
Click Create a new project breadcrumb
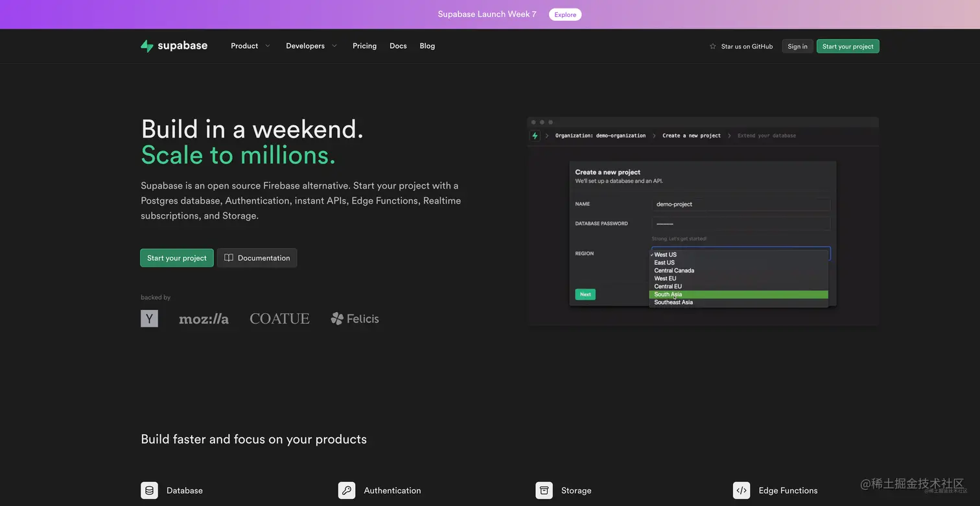tap(692, 136)
